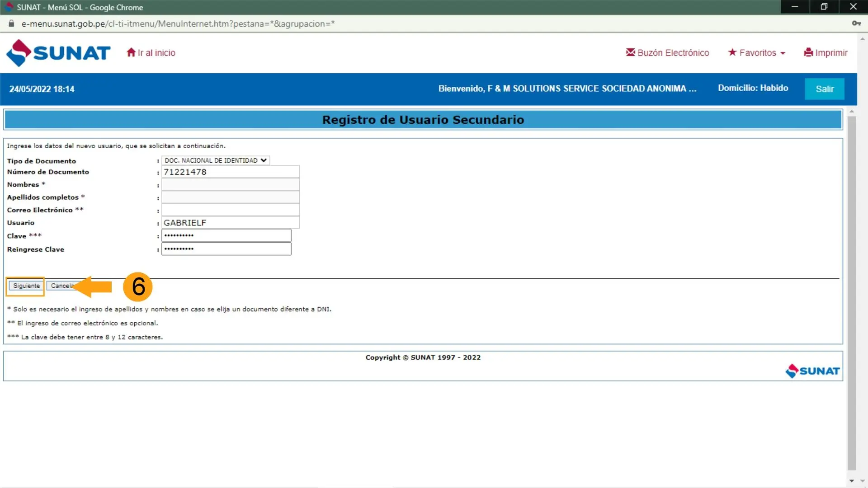Click the Correo Electrónico field

tap(231, 210)
